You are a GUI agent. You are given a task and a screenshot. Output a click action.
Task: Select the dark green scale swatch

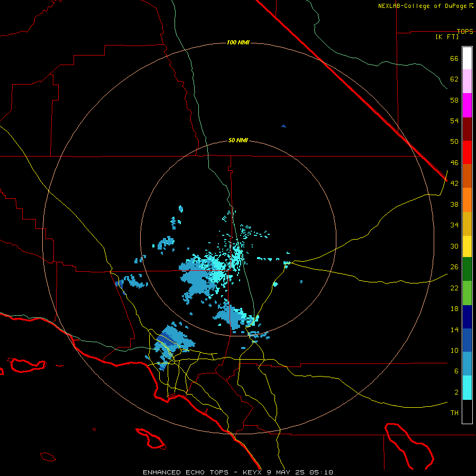[x=467, y=269]
